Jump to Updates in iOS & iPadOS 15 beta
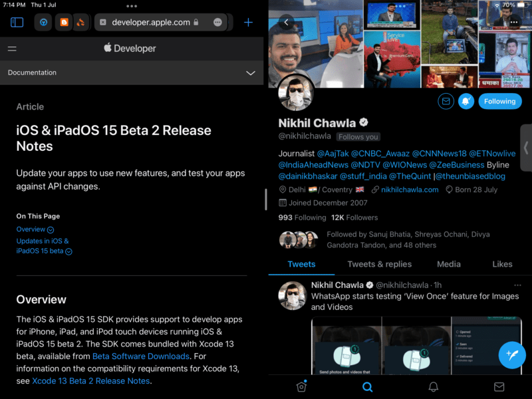The width and height of the screenshot is (532, 399). click(44, 246)
